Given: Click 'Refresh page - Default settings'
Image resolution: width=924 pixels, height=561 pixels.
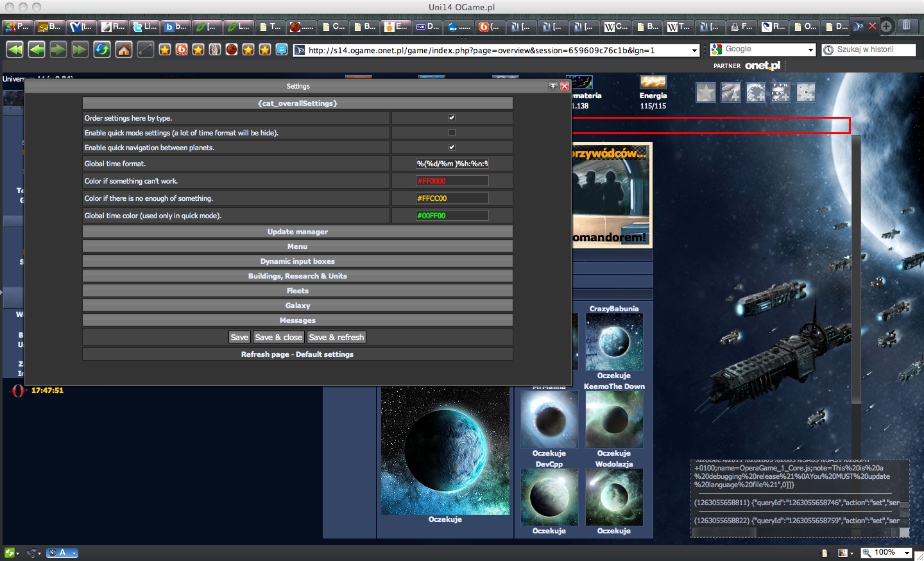Looking at the screenshot, I should [x=297, y=354].
